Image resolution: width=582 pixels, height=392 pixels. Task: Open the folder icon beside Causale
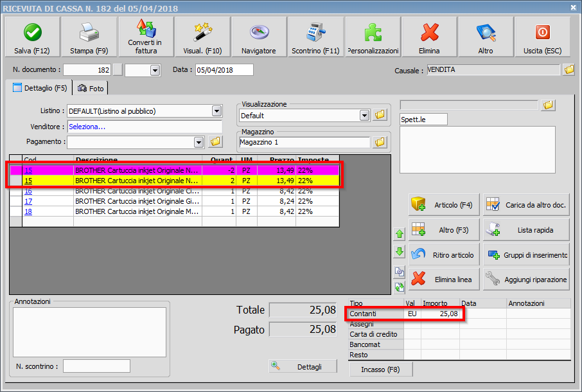(x=569, y=69)
